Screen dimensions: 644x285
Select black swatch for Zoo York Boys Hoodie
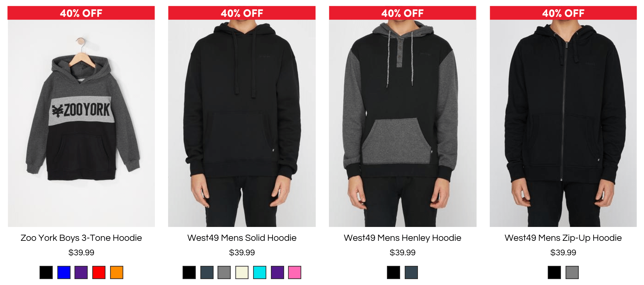click(x=46, y=272)
